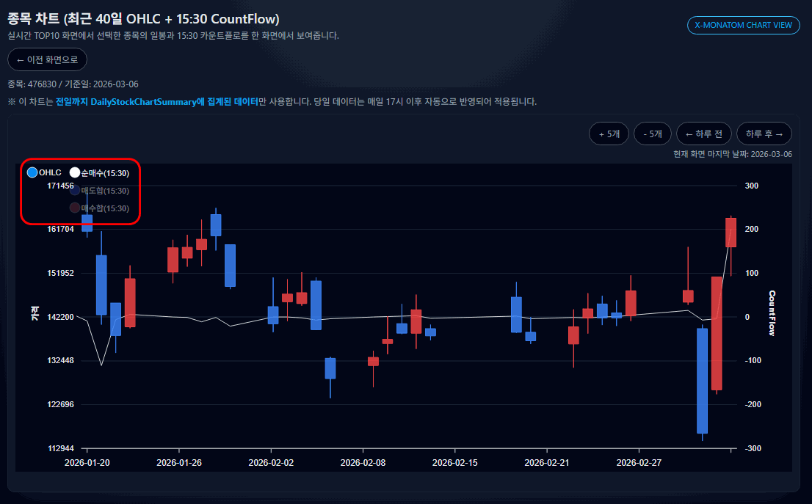This screenshot has height=504, width=812.
Task: Click the 2026-01-20 date axis label
Action: click(x=87, y=463)
